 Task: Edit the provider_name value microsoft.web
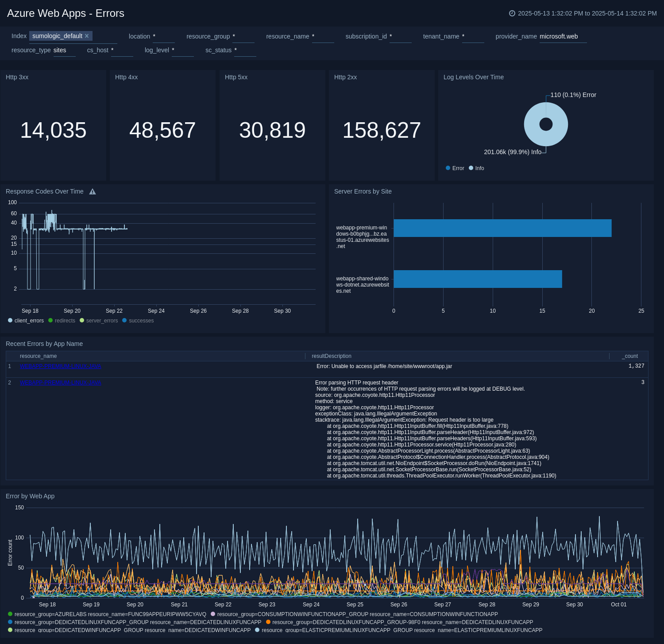[x=563, y=37]
